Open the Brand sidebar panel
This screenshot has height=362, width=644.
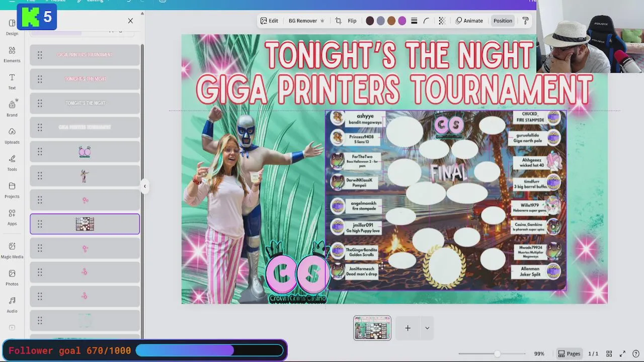pyautogui.click(x=12, y=109)
